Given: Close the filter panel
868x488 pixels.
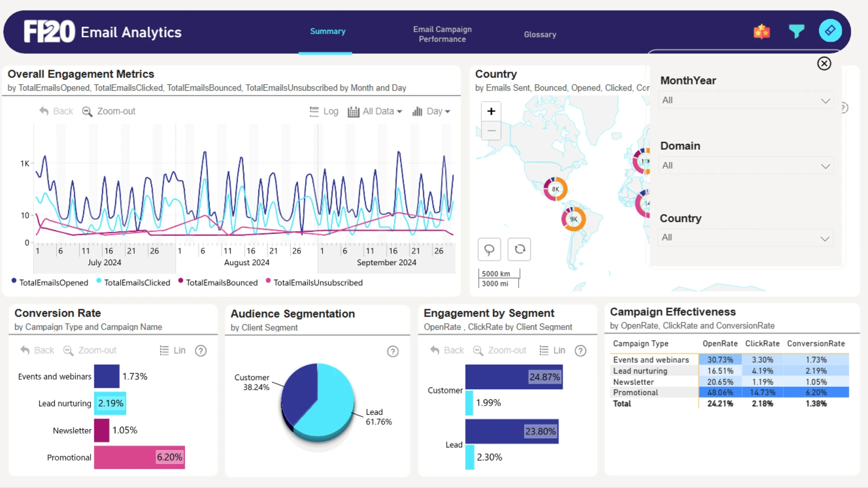Looking at the screenshot, I should 824,63.
